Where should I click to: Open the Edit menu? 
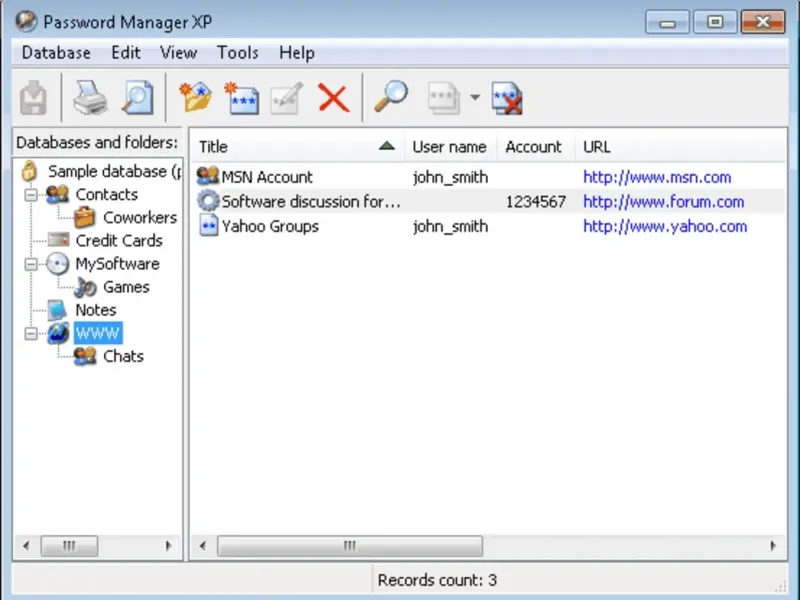(x=126, y=53)
